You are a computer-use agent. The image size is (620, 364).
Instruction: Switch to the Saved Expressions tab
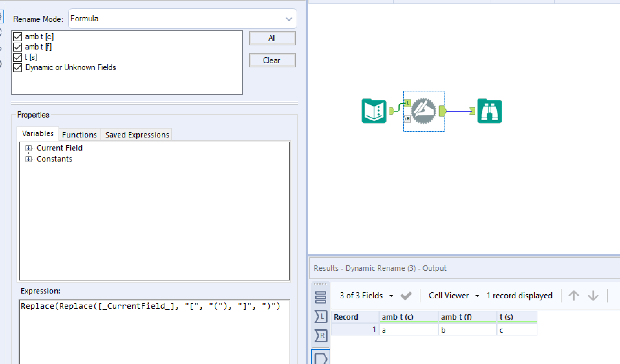tap(136, 134)
